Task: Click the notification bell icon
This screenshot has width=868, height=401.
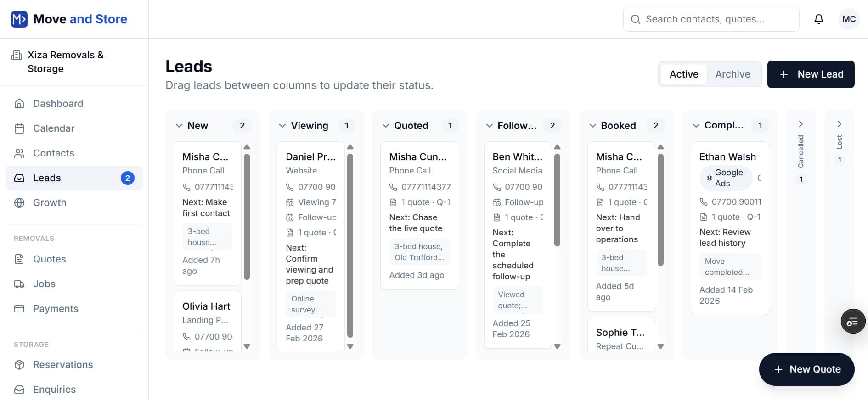Action: click(x=819, y=19)
